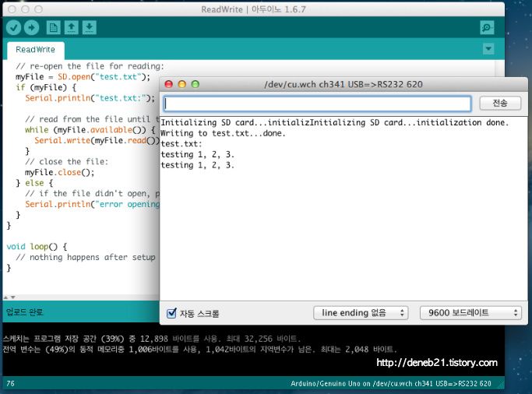532x394 pixels.
Task: Create a new sketch with the page icon
Action: [x=53, y=27]
